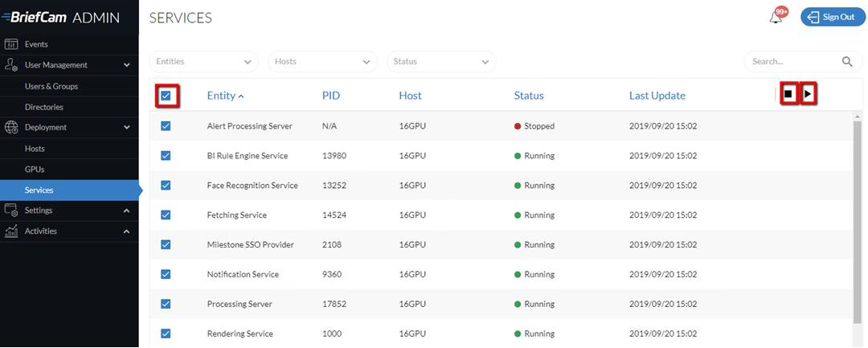Click the vertical scrollbar of services table

click(857, 217)
